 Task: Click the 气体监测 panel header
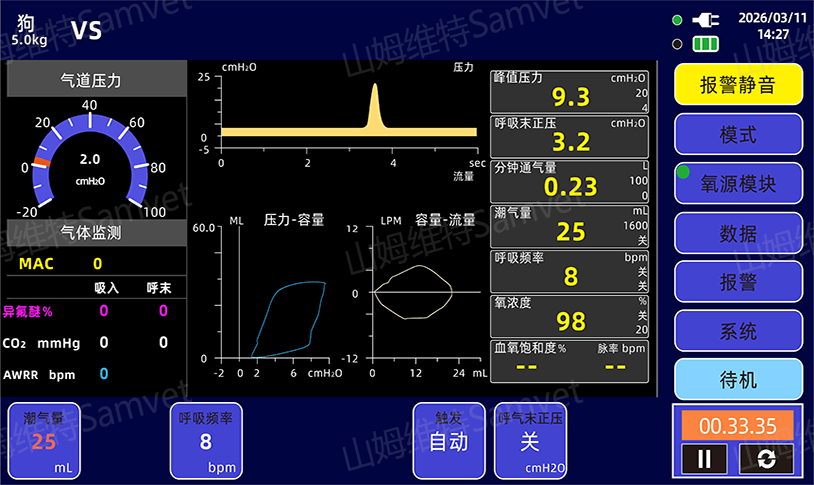coord(97,232)
